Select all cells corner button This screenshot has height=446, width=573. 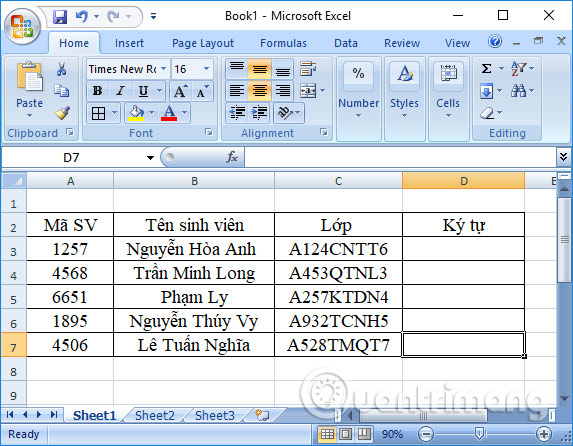click(14, 181)
